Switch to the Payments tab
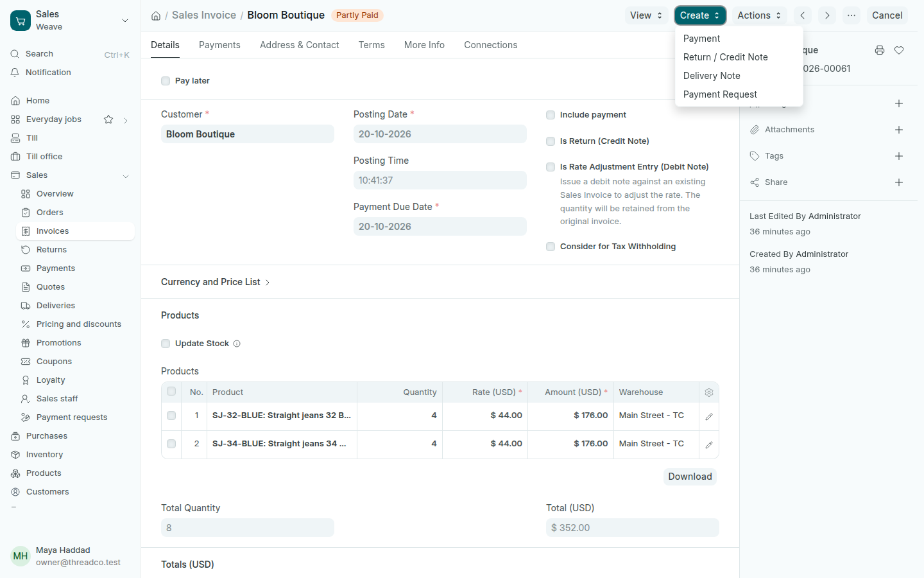The image size is (924, 578). coord(219,45)
